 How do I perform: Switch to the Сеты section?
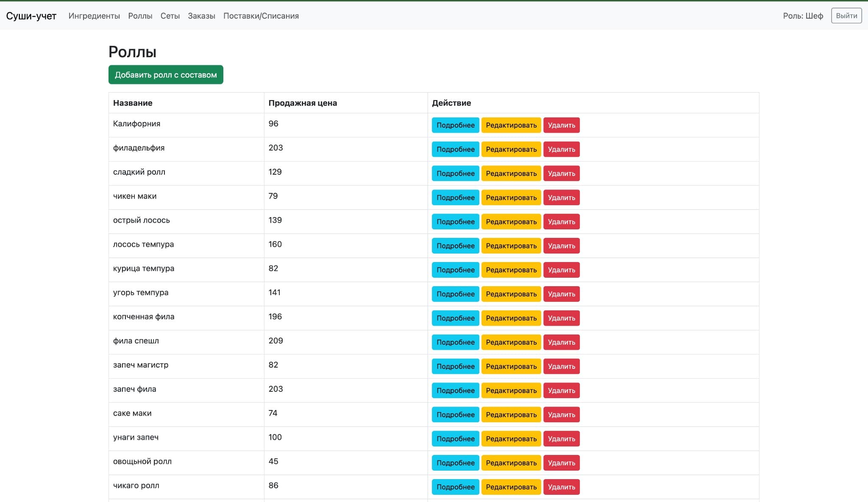point(170,16)
